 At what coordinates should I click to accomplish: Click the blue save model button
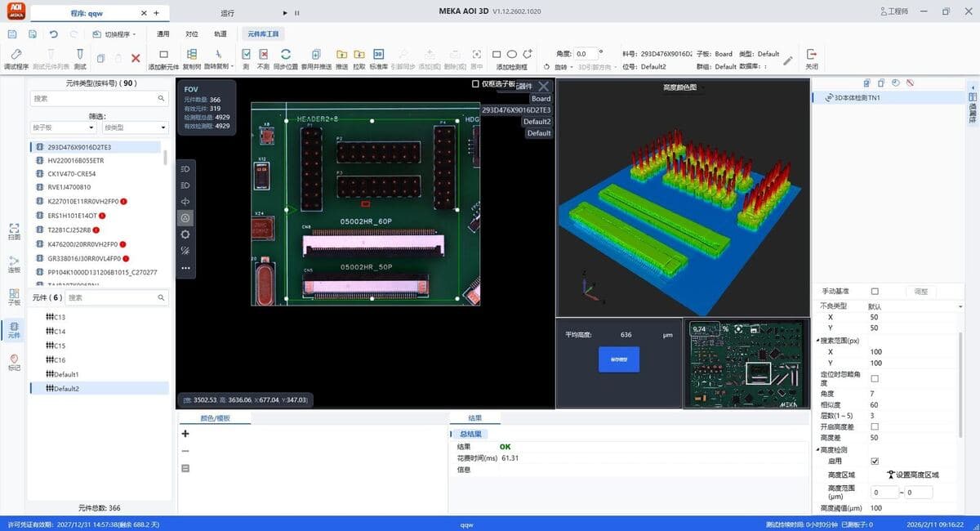[618, 359]
